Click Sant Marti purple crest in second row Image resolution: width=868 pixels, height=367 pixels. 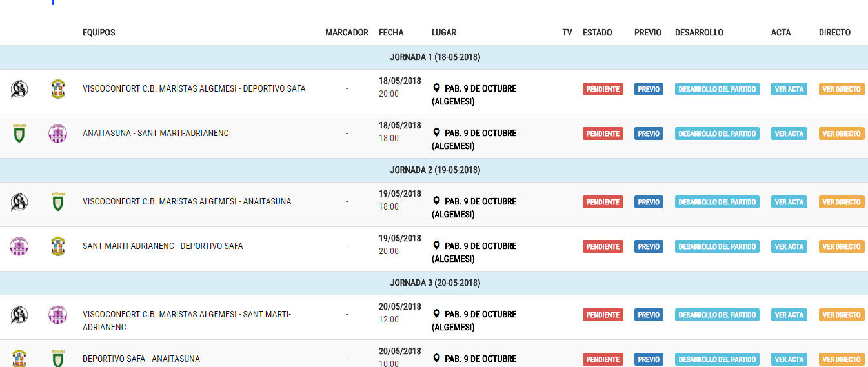coord(57,134)
